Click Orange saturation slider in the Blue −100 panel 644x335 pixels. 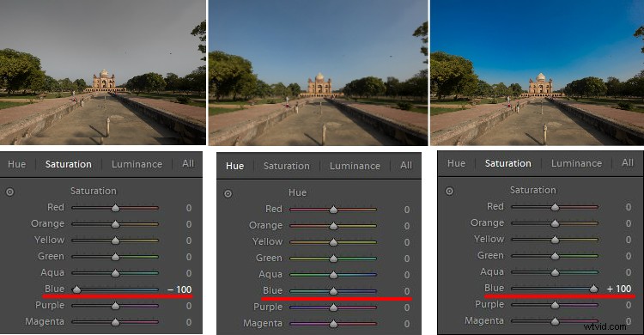[115, 224]
